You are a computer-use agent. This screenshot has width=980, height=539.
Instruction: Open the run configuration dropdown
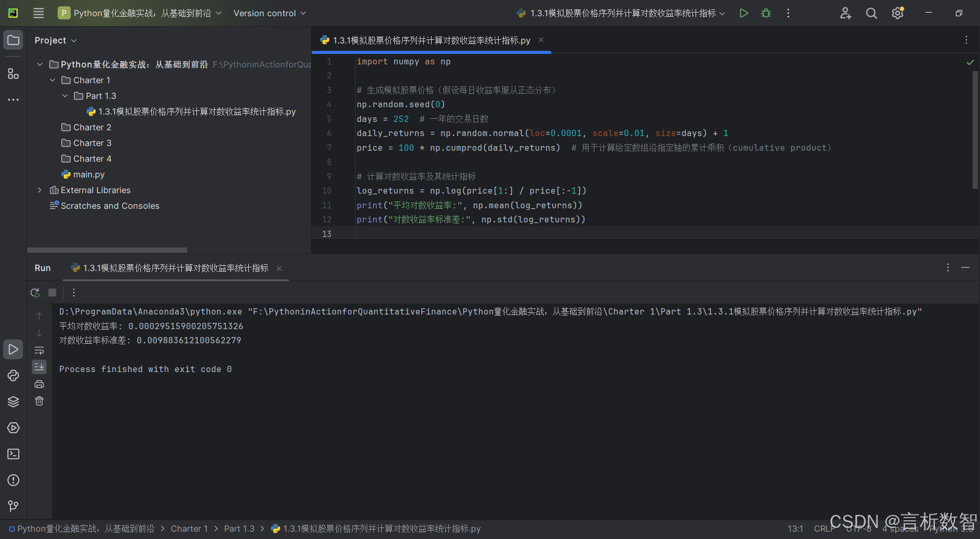click(621, 13)
